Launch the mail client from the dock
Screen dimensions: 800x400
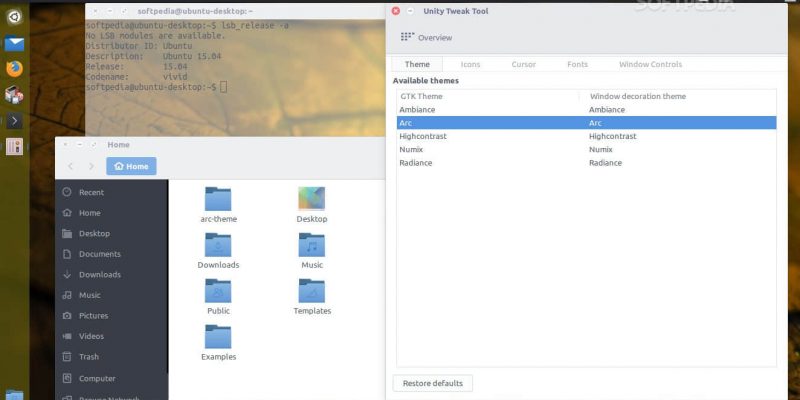(x=14, y=44)
